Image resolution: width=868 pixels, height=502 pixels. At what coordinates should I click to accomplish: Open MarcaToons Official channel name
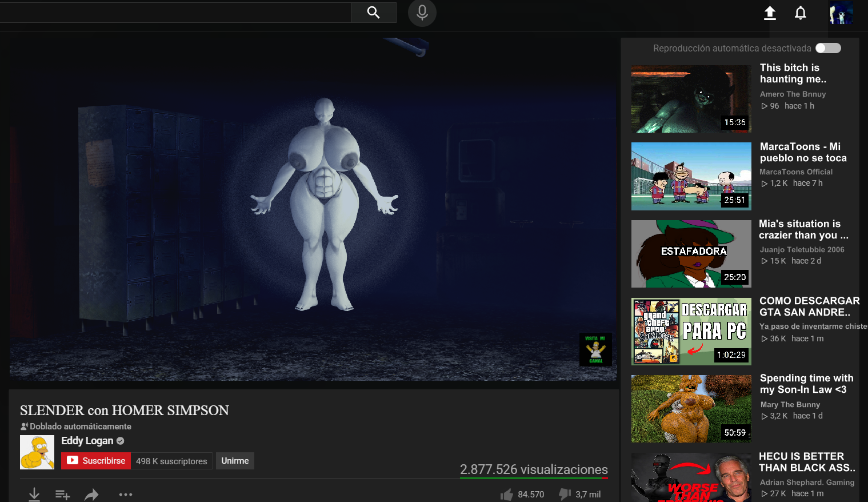[x=795, y=172]
